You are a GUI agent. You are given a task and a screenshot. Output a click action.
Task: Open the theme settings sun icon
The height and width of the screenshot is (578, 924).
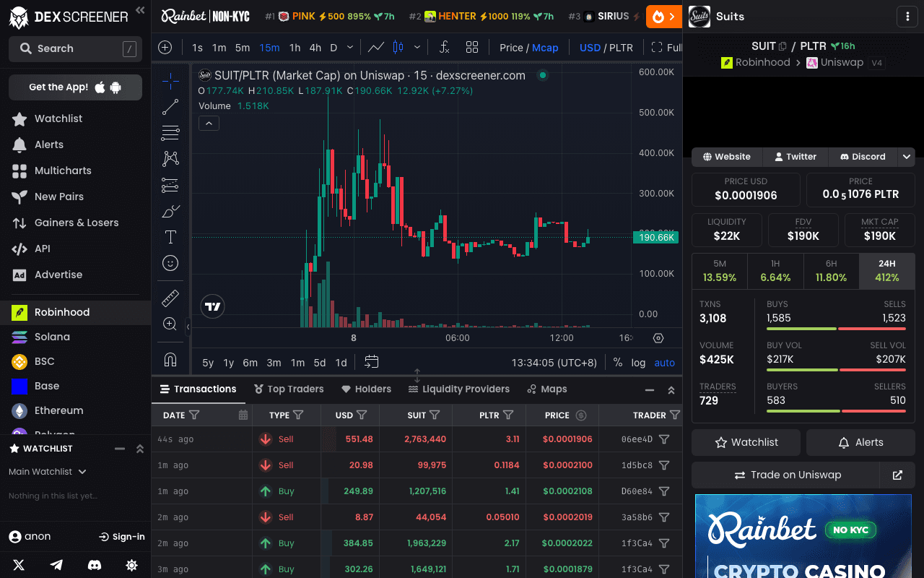[131, 565]
